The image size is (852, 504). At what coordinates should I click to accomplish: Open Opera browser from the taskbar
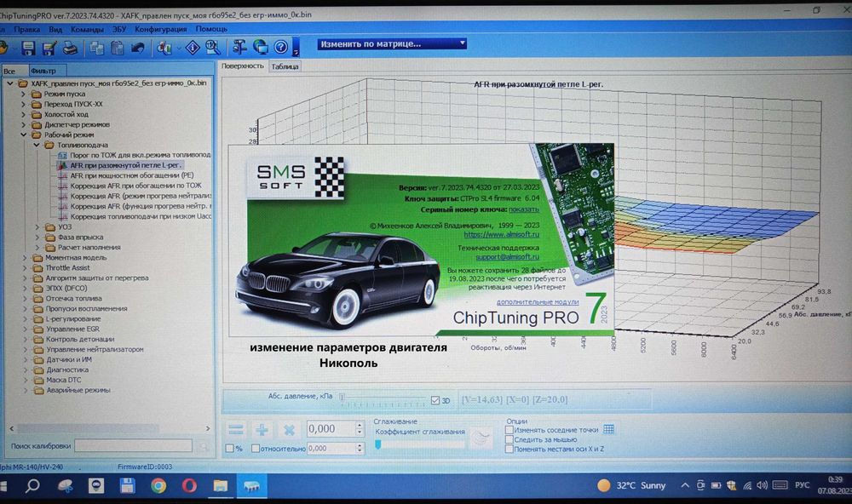189,485
